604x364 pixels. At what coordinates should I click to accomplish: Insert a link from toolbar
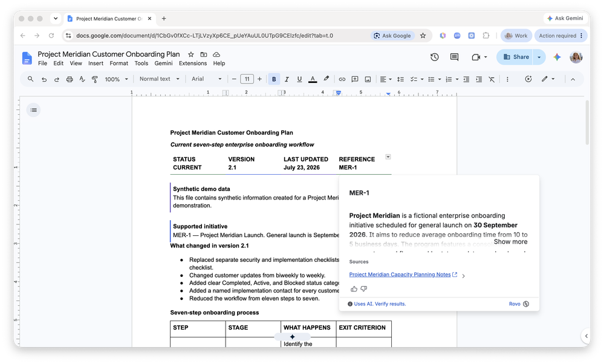(342, 79)
